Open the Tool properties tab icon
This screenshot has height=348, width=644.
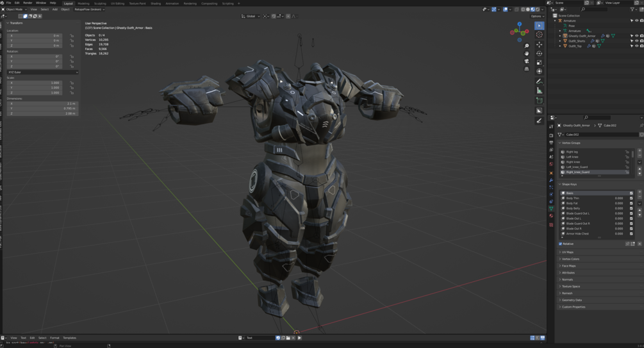(551, 126)
